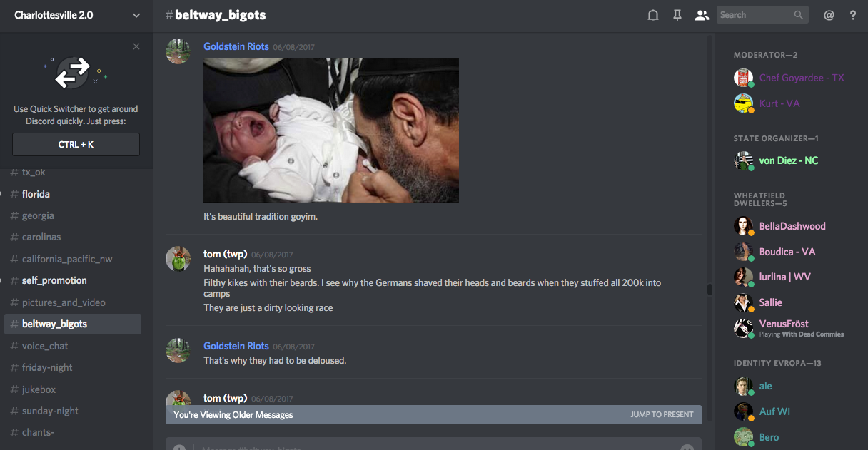This screenshot has height=450, width=868.
Task: Switch to the self_promotion channel
Action: tap(54, 280)
